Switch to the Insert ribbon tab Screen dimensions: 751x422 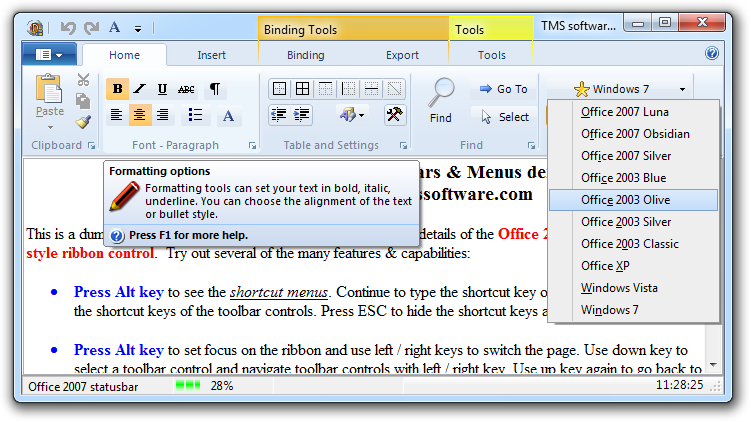[x=211, y=55]
